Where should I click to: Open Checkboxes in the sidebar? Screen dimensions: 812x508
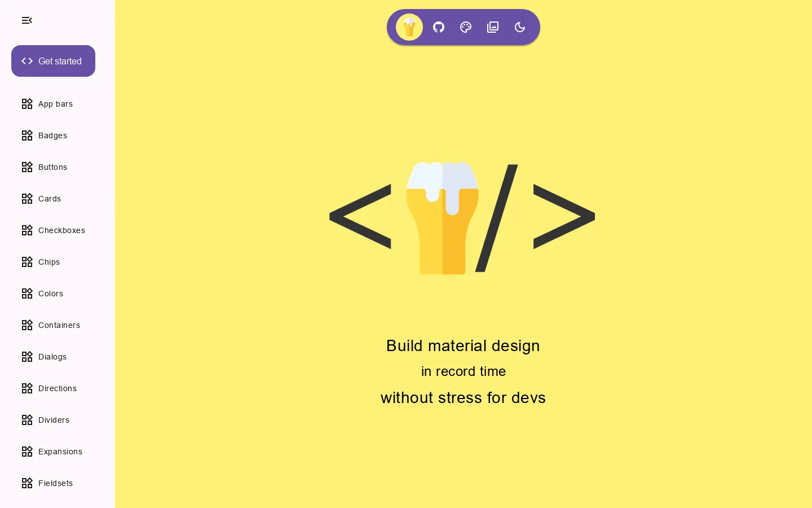click(58, 230)
